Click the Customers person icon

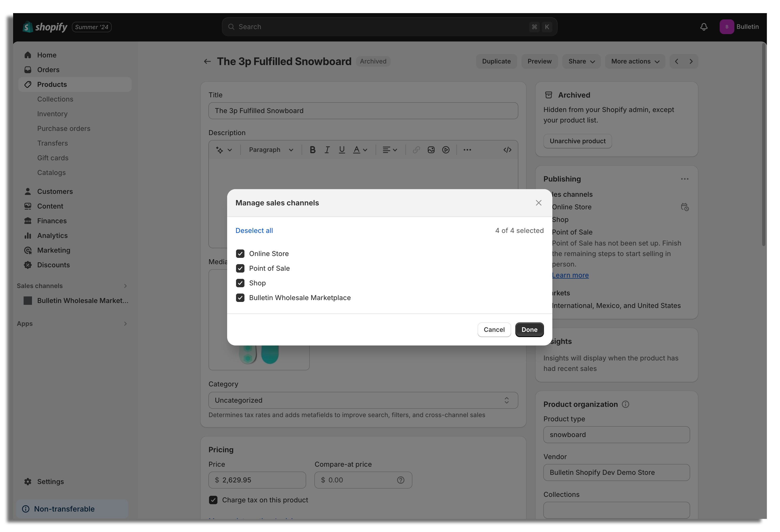click(x=28, y=192)
